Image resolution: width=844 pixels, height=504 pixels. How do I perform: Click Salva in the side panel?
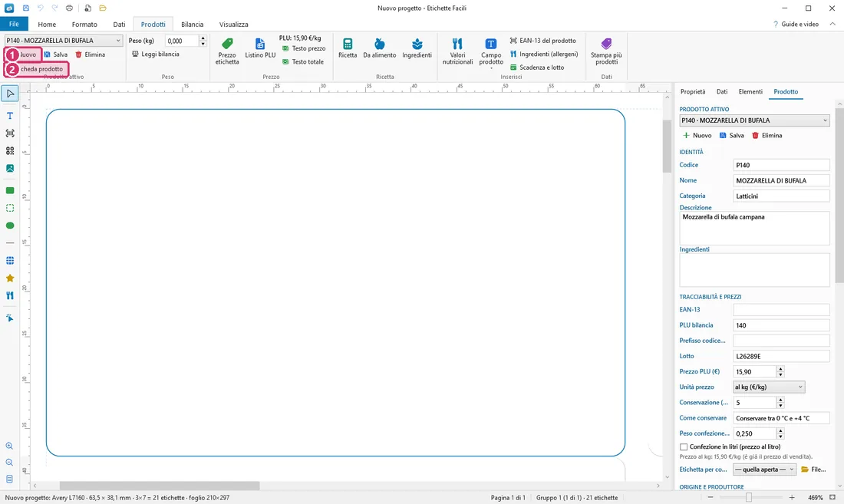coord(731,136)
